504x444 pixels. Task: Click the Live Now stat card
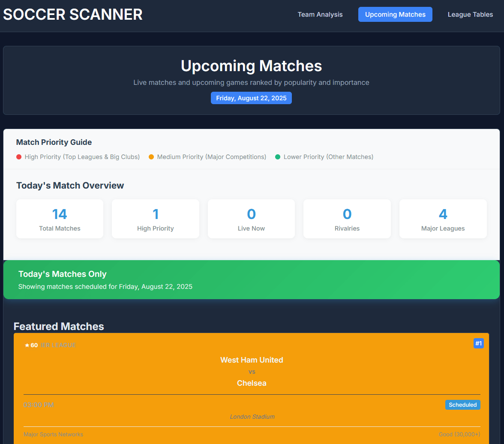pos(251,219)
